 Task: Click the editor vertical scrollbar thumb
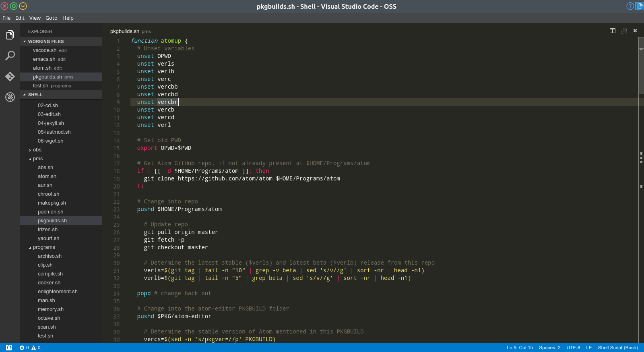[x=641, y=66]
